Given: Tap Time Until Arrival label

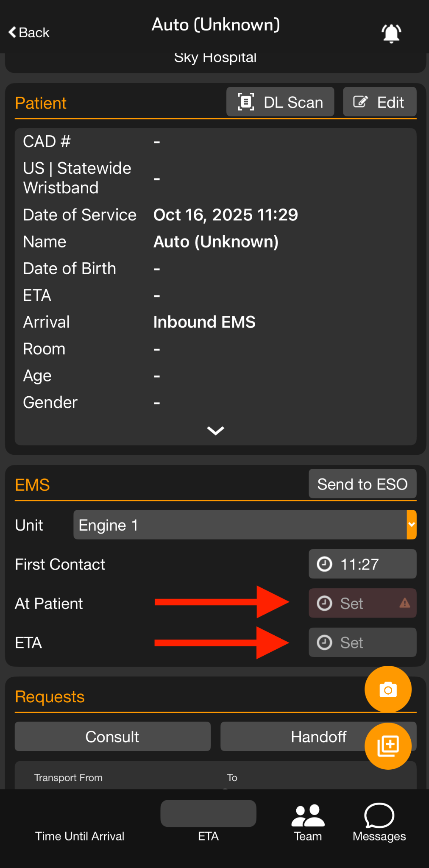Looking at the screenshot, I should click(80, 836).
